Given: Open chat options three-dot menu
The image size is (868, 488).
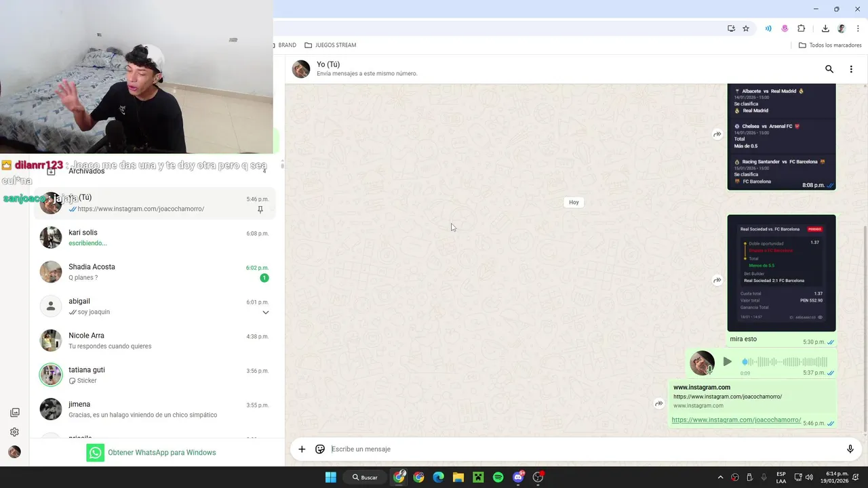Looking at the screenshot, I should tap(851, 69).
